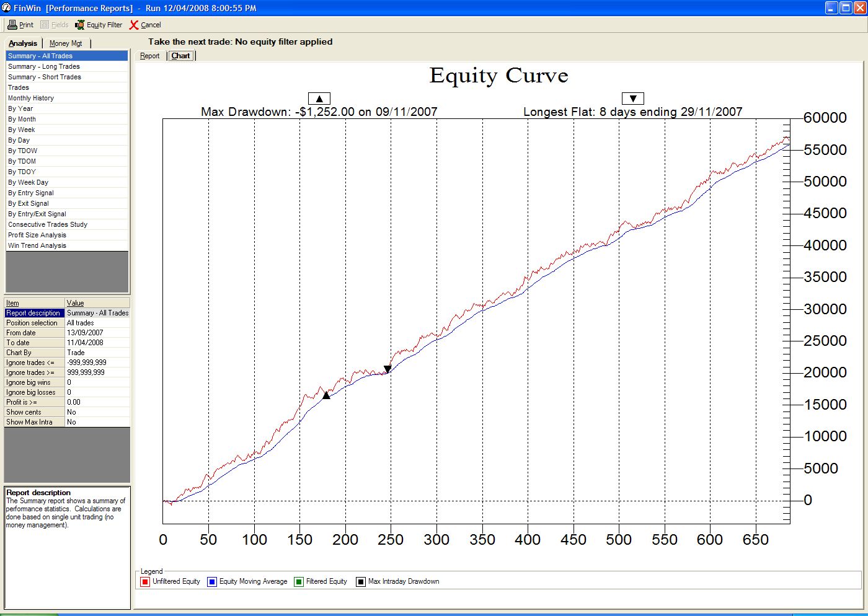Click the red Unfiltered Equity legend swatch
The image size is (868, 616).
[x=145, y=581]
